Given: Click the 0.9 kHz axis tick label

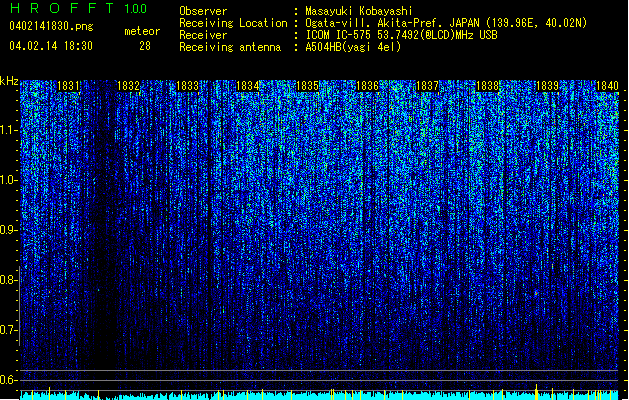Looking at the screenshot, I should [x=8, y=230].
